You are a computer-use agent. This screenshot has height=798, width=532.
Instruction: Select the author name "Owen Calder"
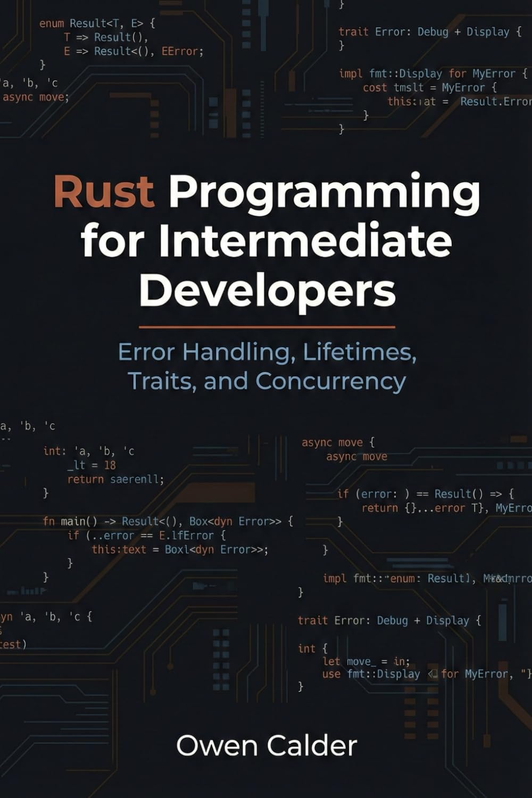[267, 745]
